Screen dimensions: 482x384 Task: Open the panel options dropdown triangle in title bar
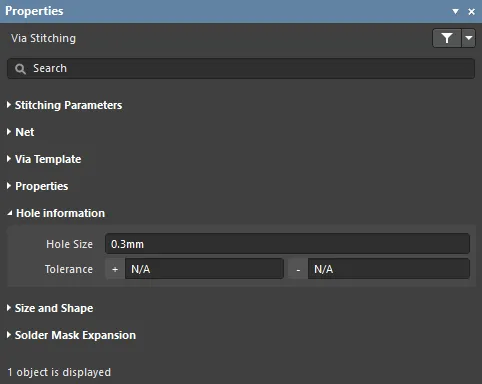(455, 12)
